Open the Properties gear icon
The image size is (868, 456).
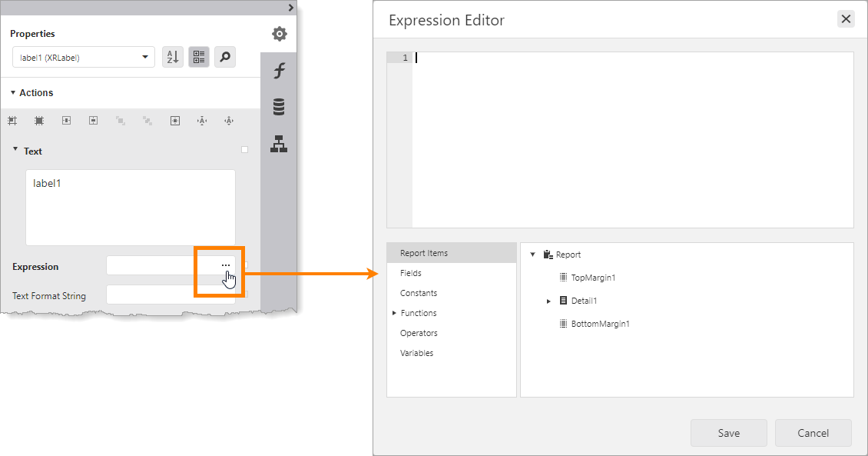[278, 33]
